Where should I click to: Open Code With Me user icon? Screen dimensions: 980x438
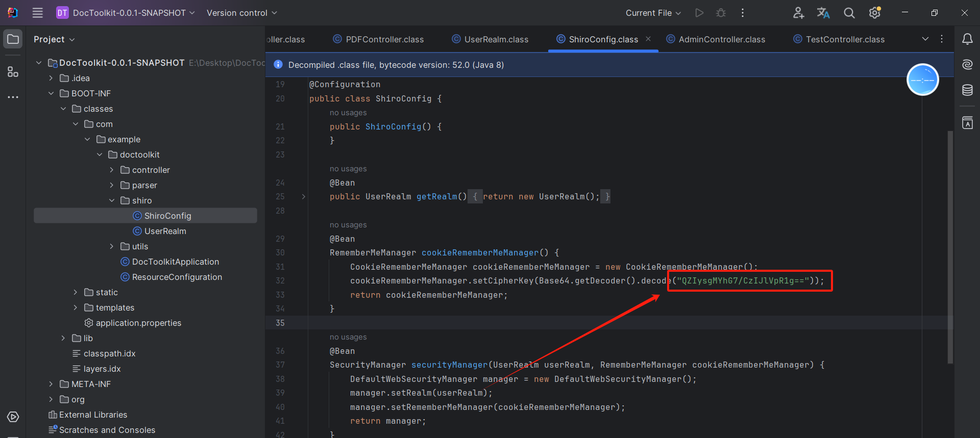pyautogui.click(x=798, y=13)
